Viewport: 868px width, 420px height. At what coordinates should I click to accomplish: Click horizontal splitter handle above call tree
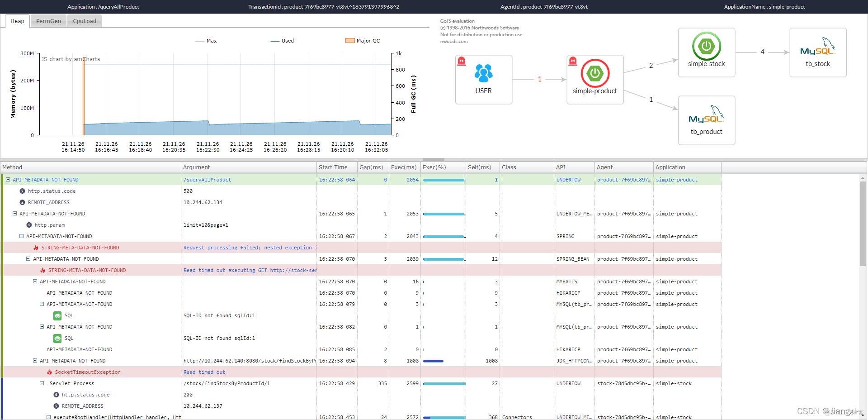[x=433, y=160]
